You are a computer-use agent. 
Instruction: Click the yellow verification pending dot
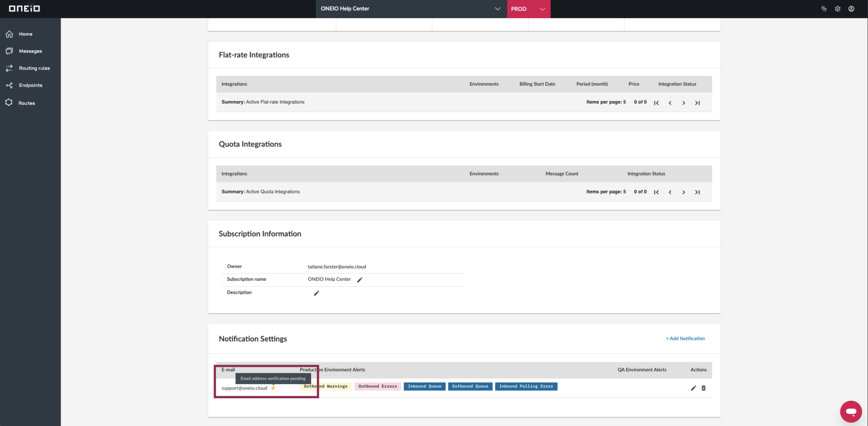coord(273,388)
